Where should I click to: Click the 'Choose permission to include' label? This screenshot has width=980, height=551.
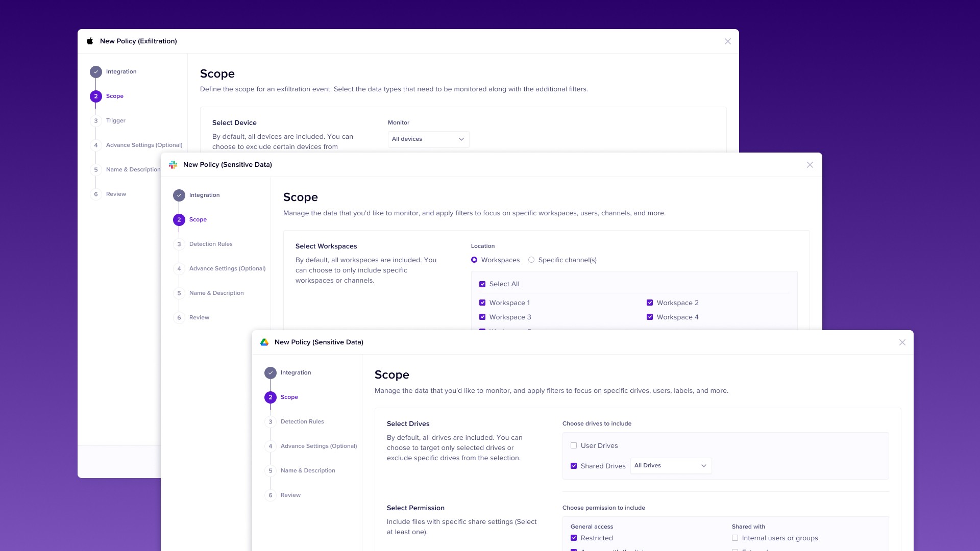[604, 508]
